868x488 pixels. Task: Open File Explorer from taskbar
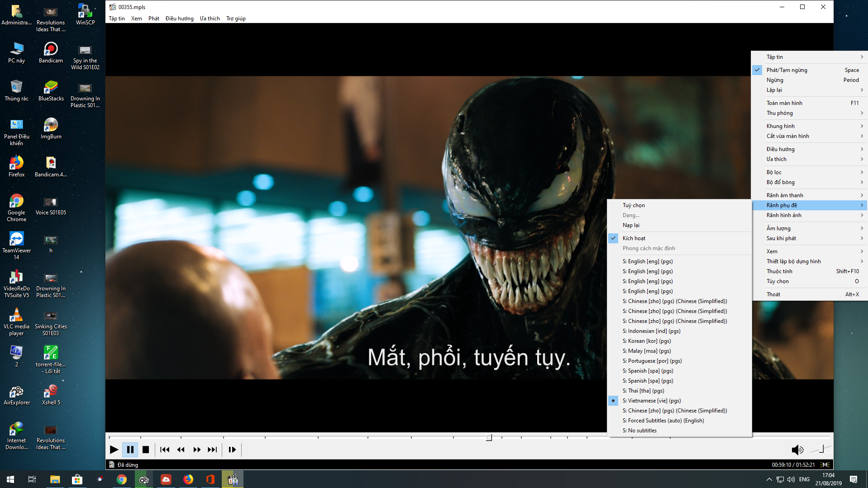pos(55,479)
